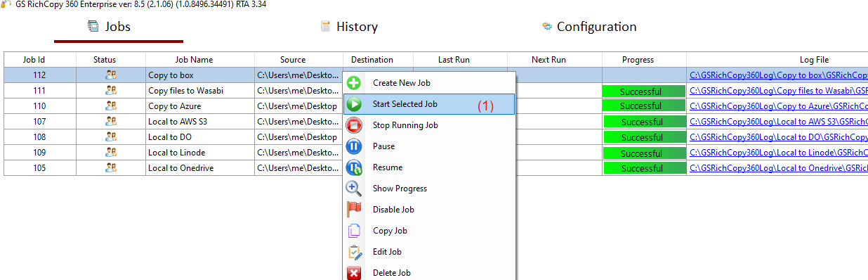
Task: Open log file link for Local to AWS S3
Action: pos(779,121)
